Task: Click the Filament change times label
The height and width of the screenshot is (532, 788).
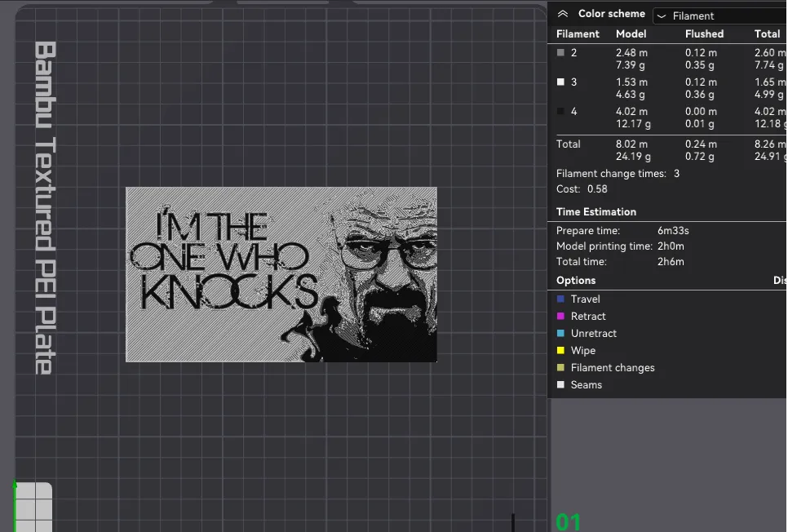Action: click(611, 174)
